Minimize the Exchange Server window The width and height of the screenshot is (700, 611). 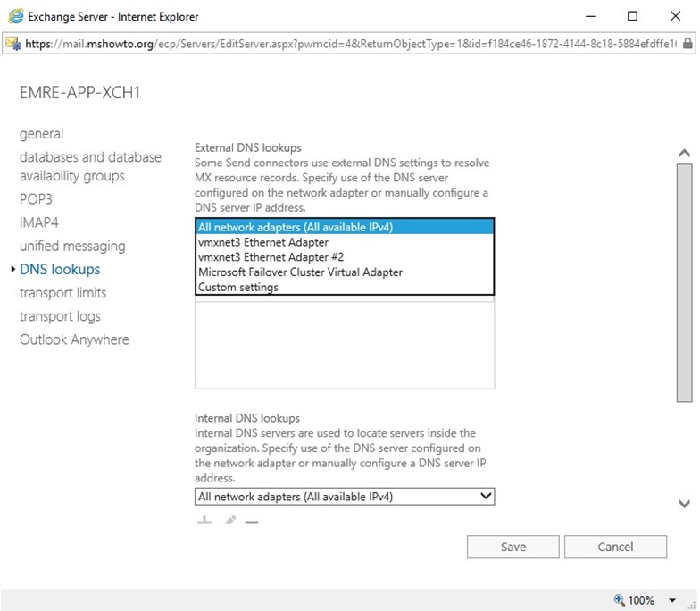point(590,16)
